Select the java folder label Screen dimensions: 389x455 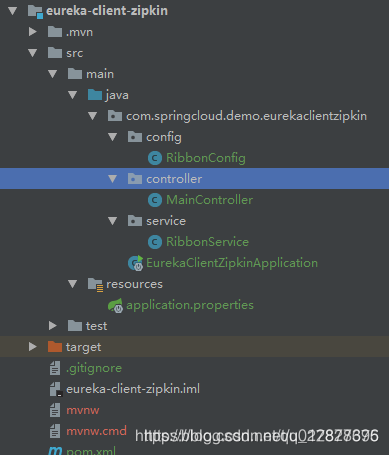(x=117, y=95)
